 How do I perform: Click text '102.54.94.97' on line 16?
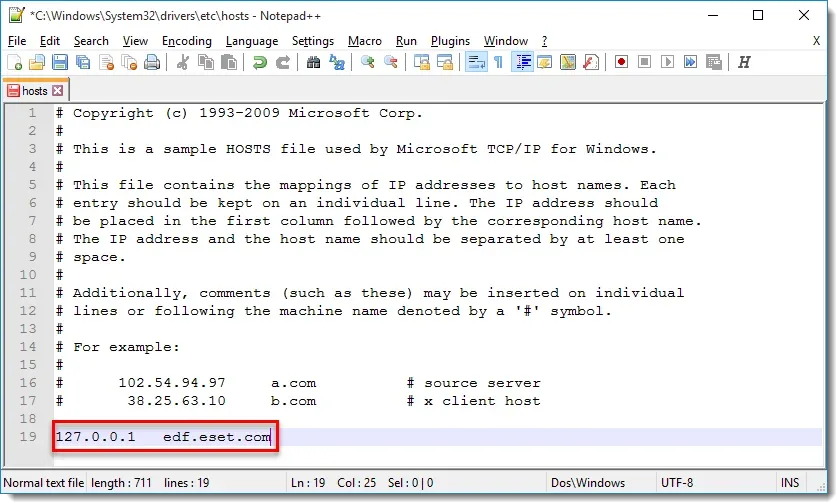point(172,383)
